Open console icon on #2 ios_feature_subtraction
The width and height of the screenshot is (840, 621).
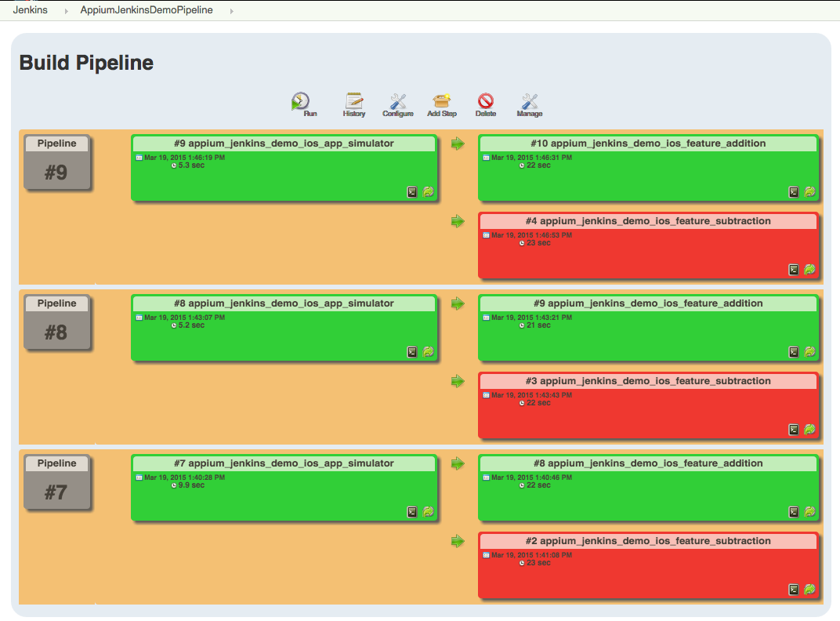tap(794, 590)
